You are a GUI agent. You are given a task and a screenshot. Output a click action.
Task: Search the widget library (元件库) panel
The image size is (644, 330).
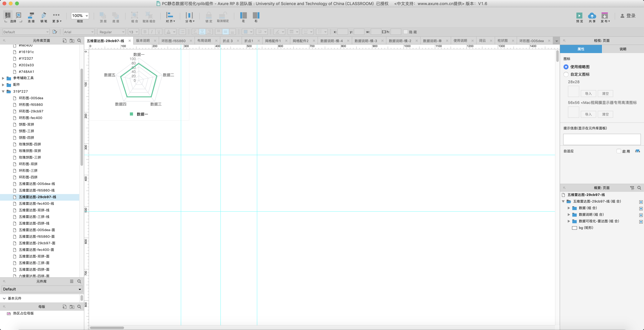coord(79,281)
